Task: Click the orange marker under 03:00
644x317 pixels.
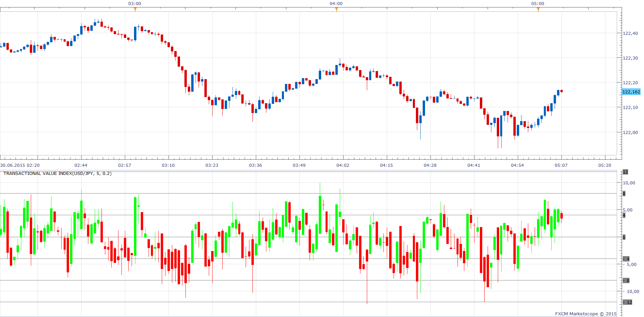Action: click(x=135, y=9)
